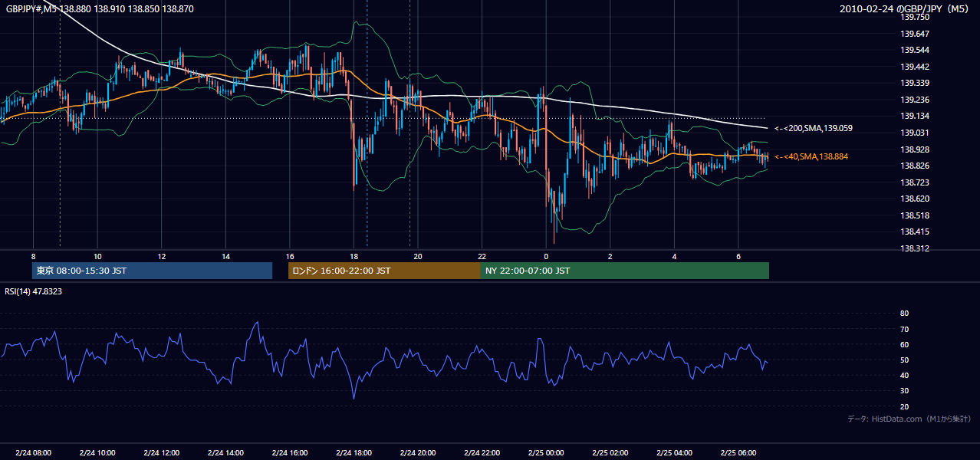Image resolution: width=980 pixels, height=460 pixels.
Task: Click the 139.544 price axis label
Action: pyautogui.click(x=916, y=50)
